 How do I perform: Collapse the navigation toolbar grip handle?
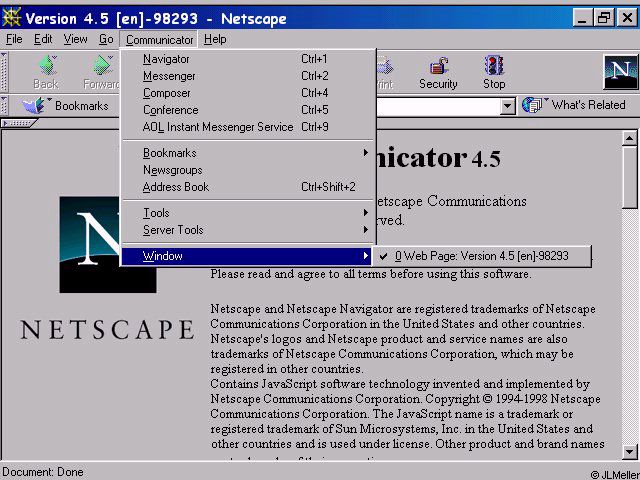pos(4,72)
